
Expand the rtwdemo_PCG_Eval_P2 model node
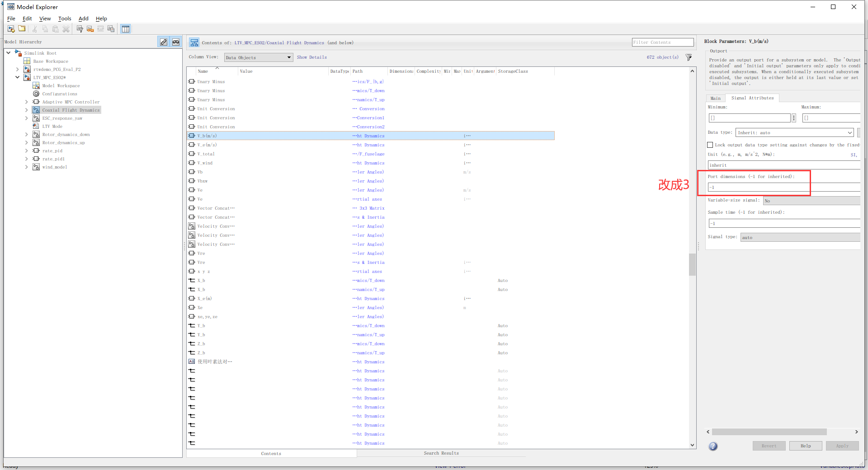pos(18,69)
